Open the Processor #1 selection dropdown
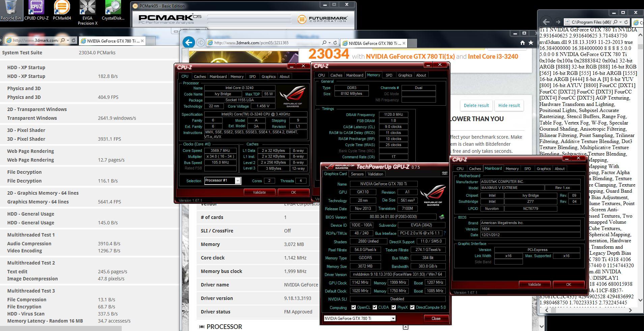The width and height of the screenshot is (644, 331). (x=238, y=181)
